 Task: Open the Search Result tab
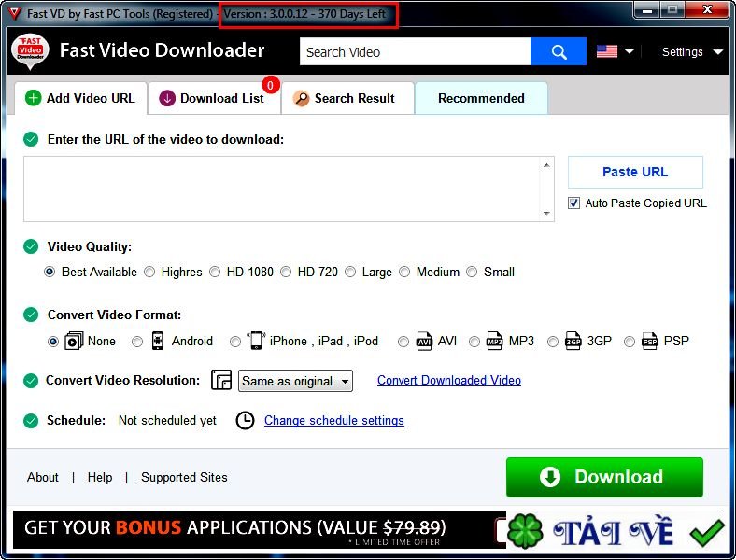(x=347, y=99)
